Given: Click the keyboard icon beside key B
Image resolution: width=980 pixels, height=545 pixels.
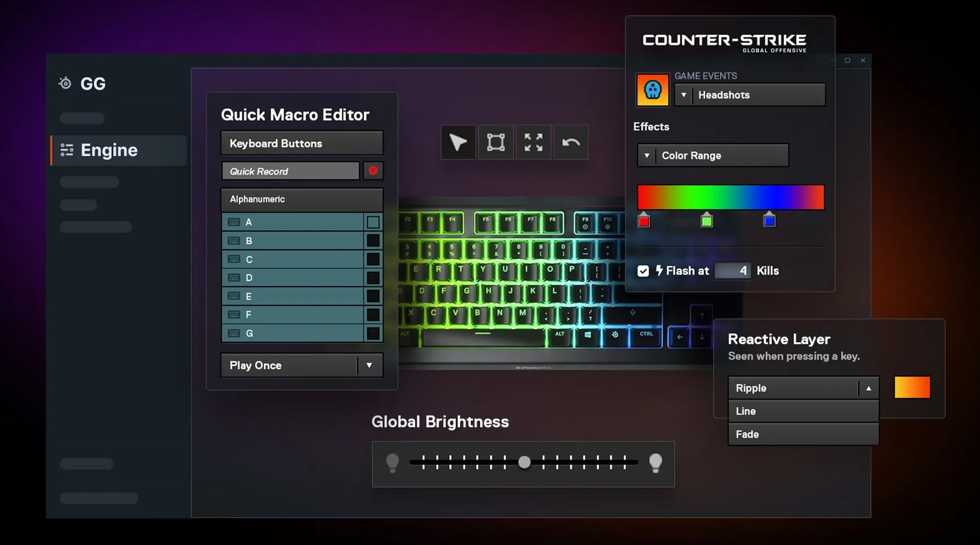Looking at the screenshot, I should [234, 240].
